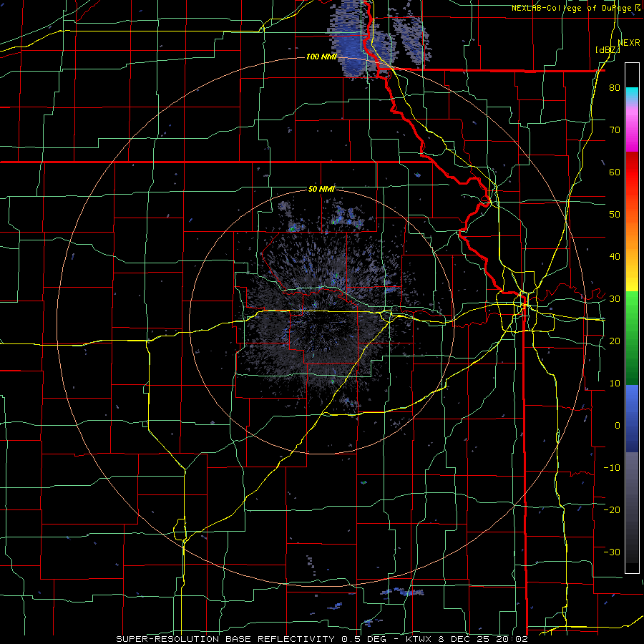This screenshot has width=644, height=644.
Task: Click the -10 value on the dBZ scale
Action: [x=612, y=468]
